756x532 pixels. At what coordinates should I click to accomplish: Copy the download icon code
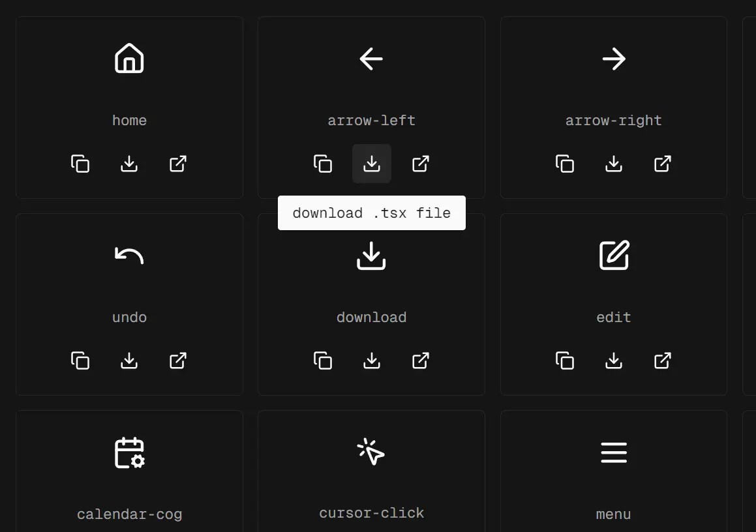[322, 361]
